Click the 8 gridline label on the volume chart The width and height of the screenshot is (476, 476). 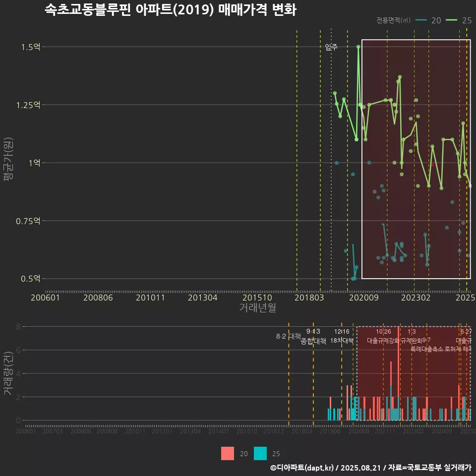coord(18,327)
